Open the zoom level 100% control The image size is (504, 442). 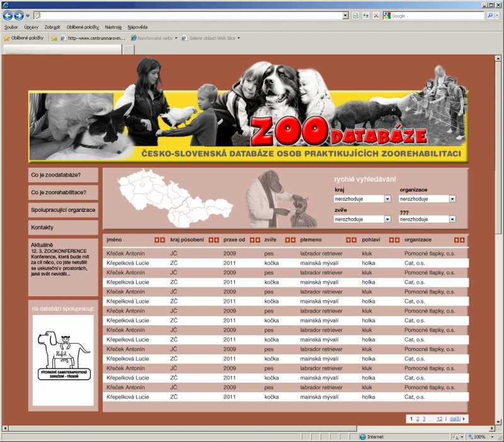pos(483,436)
